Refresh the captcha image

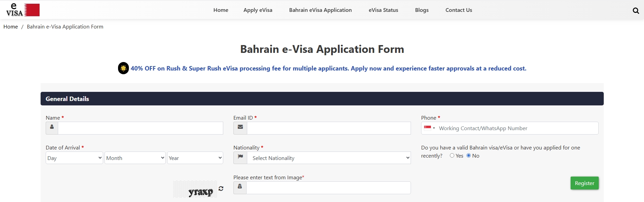click(221, 188)
